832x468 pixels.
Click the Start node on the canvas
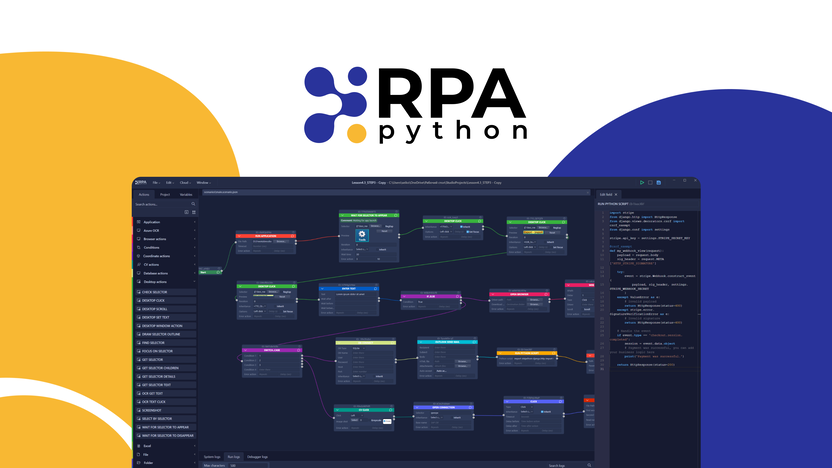tap(209, 271)
